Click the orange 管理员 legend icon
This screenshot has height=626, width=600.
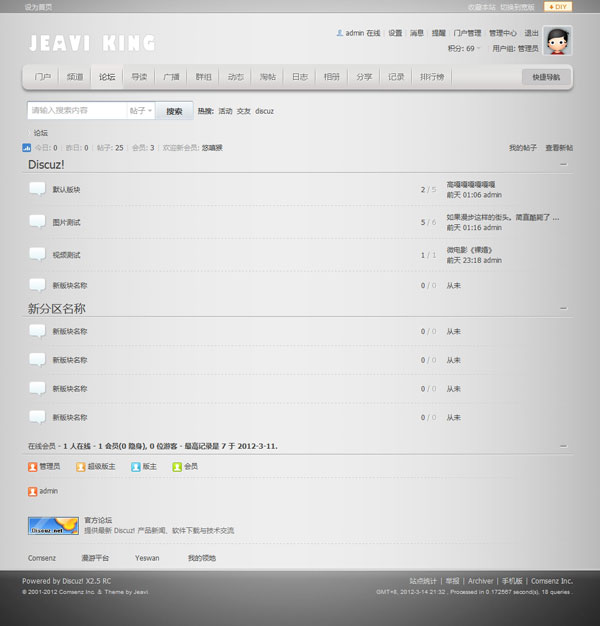pyautogui.click(x=32, y=467)
